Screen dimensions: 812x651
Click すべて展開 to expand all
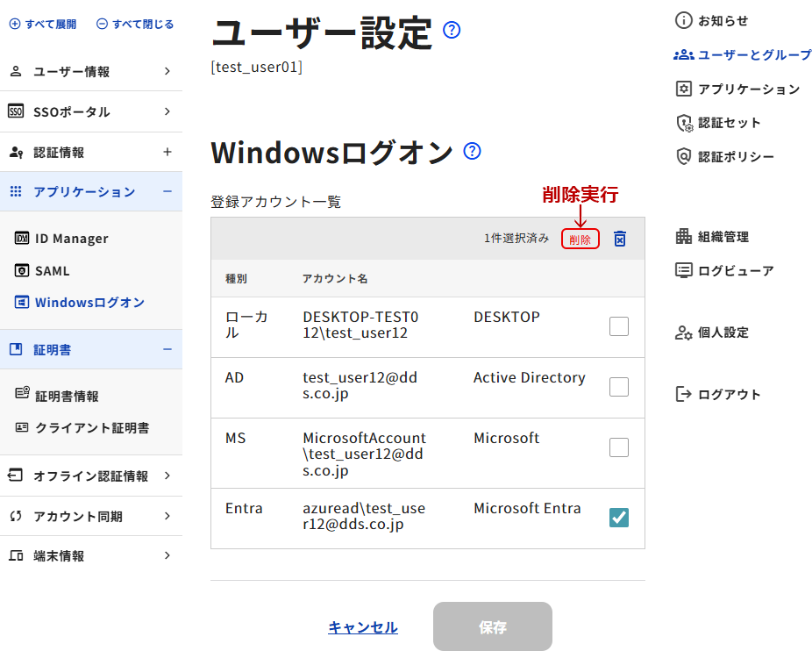coord(43,24)
